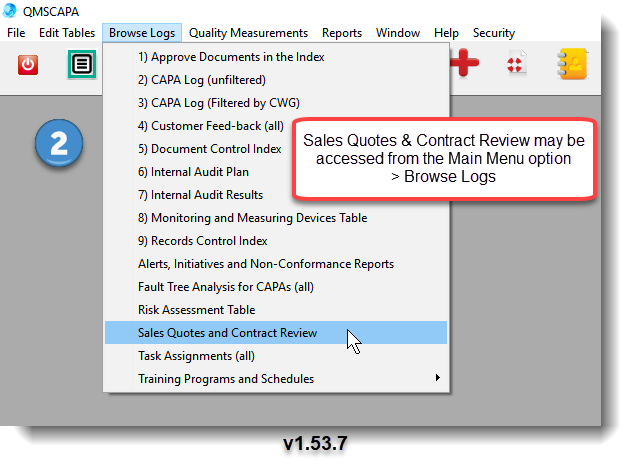Open the Security menu

click(x=493, y=33)
